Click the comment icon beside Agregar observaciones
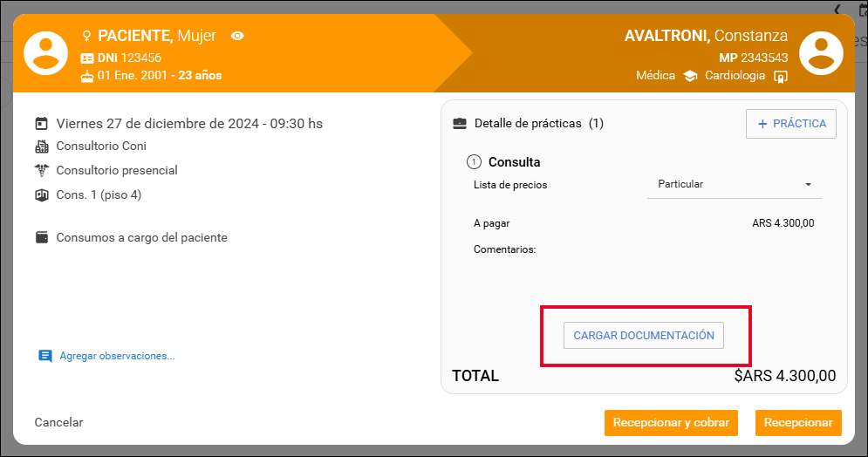868x457 pixels. [x=44, y=356]
